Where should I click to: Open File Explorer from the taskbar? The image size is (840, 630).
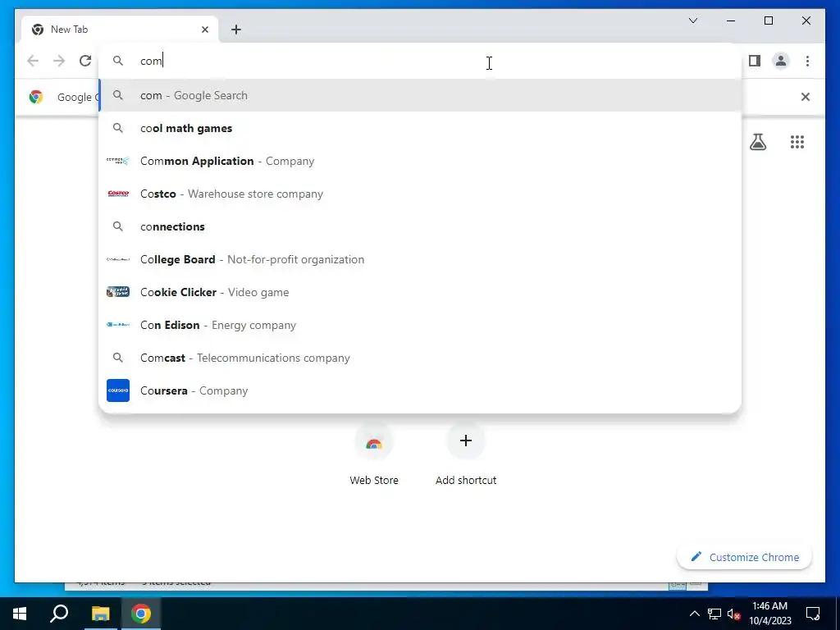point(100,614)
